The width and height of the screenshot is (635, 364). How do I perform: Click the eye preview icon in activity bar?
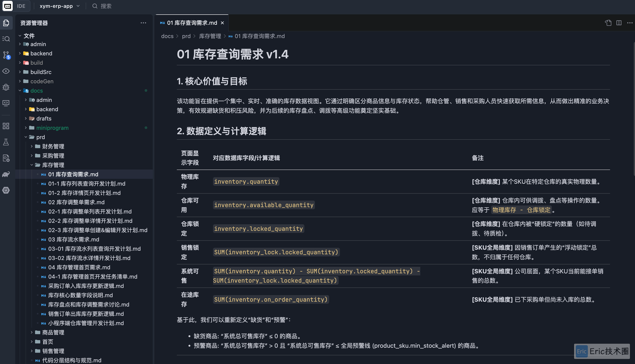pos(6,71)
